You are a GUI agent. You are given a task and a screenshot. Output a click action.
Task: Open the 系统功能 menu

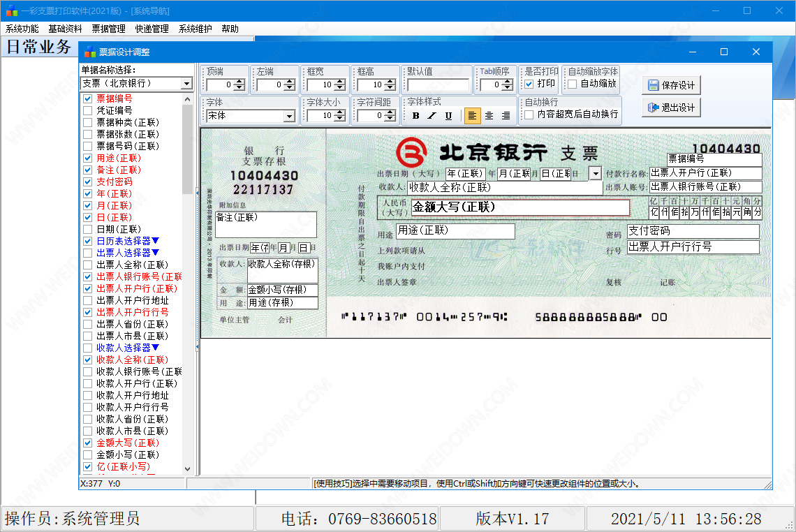click(22, 29)
